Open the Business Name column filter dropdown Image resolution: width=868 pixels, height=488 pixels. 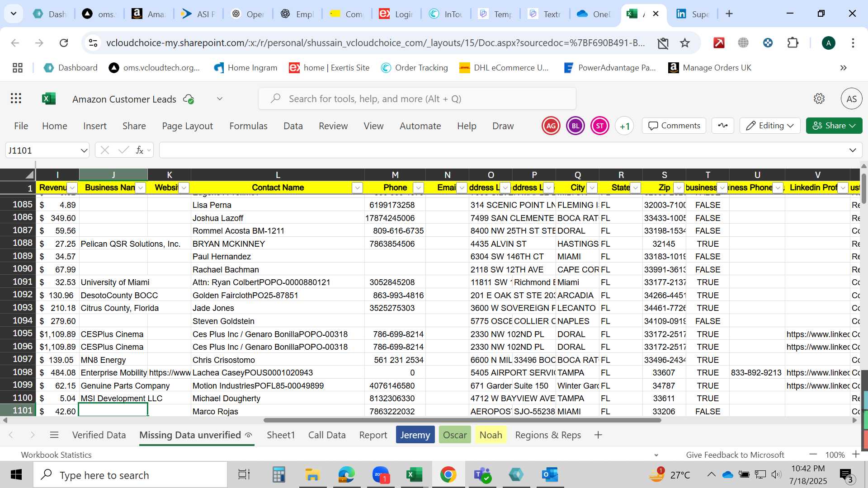(x=141, y=188)
